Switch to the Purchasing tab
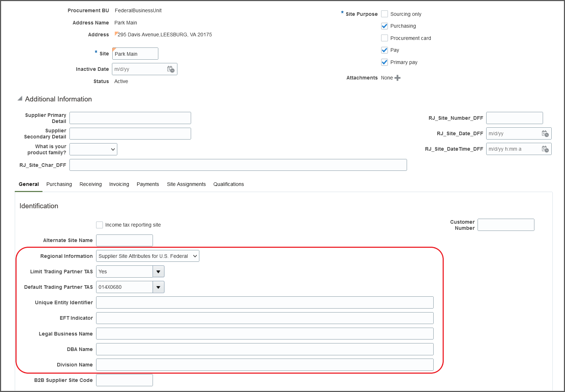This screenshot has height=392, width=565. pos(59,184)
